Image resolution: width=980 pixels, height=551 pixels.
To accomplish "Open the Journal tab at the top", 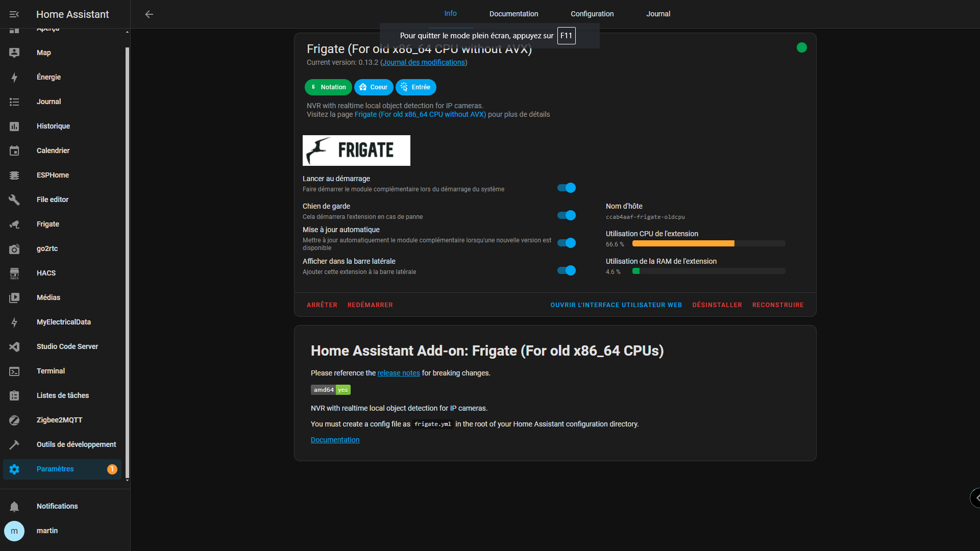I will pyautogui.click(x=658, y=14).
